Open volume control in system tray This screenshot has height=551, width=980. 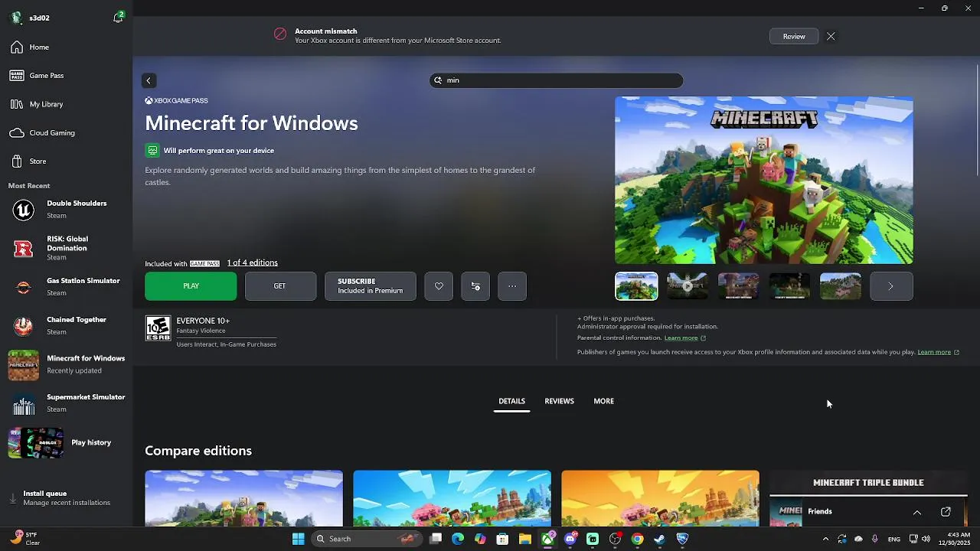click(926, 539)
